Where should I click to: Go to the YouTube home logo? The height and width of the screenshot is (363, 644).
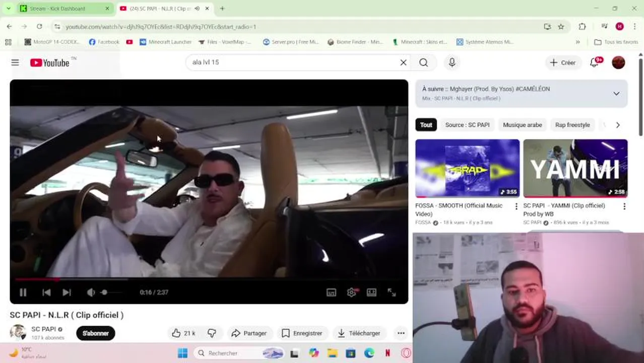pos(49,63)
